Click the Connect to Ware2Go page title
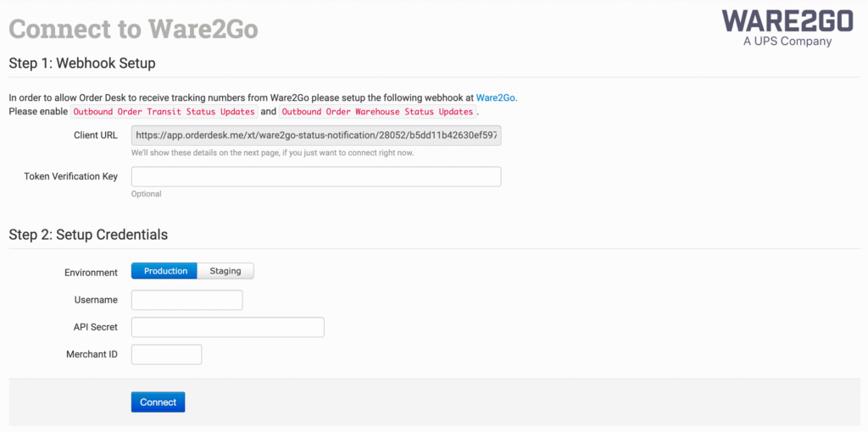The width and height of the screenshot is (868, 432). (x=133, y=29)
